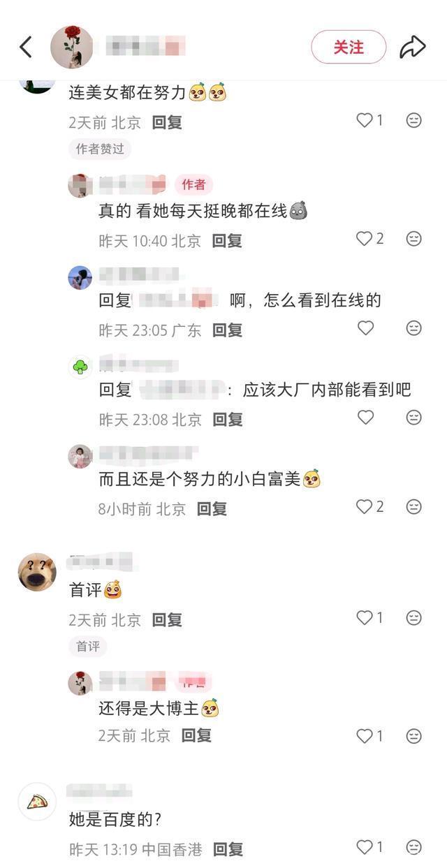Reply to the 她是百度的 comment
Image resolution: width=447 pixels, height=868 pixels.
click(x=228, y=849)
